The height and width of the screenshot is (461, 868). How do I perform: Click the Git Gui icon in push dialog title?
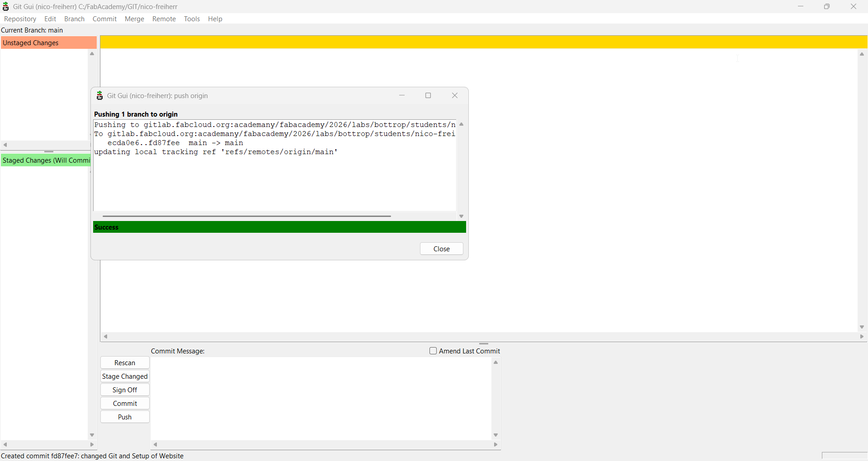pos(100,96)
